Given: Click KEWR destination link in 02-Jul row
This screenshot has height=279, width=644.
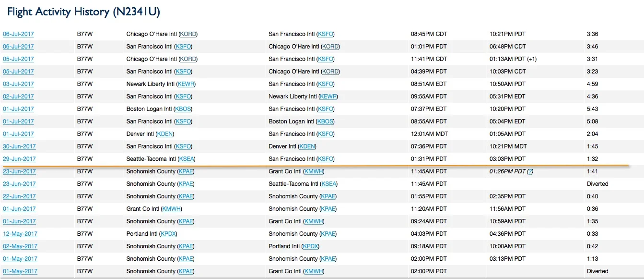Looking at the screenshot, I should (328, 97).
